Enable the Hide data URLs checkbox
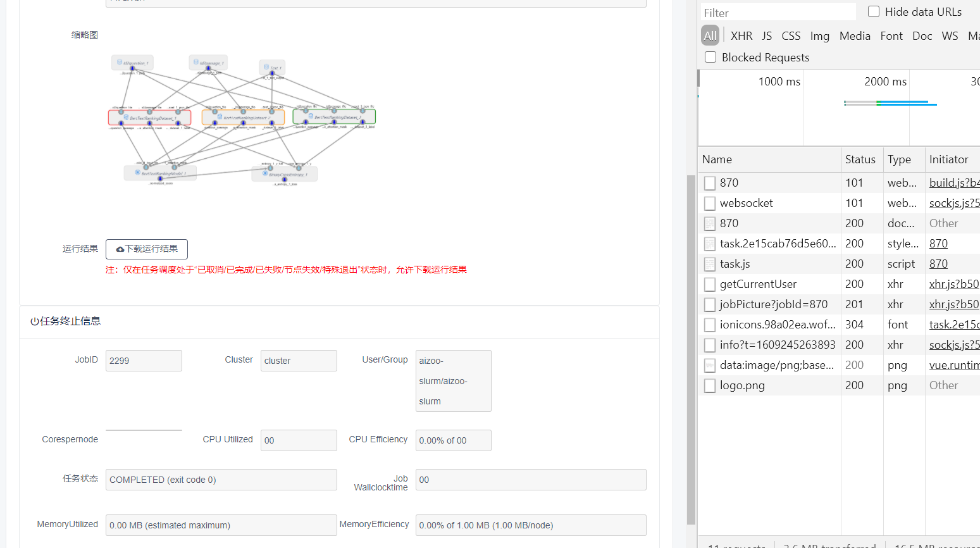Screen dimensions: 980x548 tap(873, 11)
